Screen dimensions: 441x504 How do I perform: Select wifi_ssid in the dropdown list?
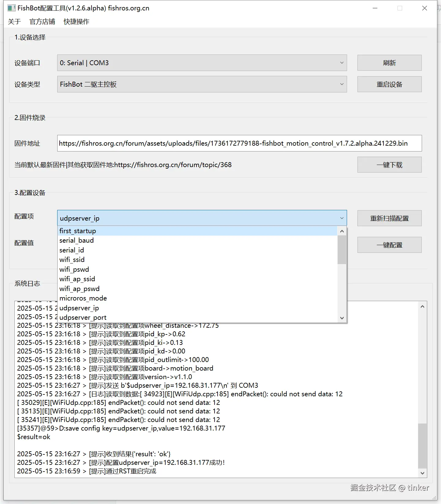click(198, 260)
